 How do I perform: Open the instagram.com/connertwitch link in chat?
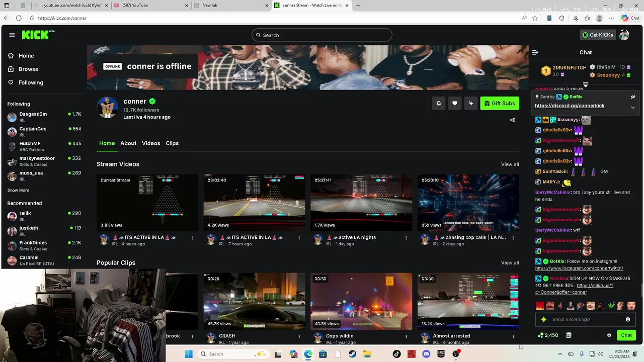579,268
